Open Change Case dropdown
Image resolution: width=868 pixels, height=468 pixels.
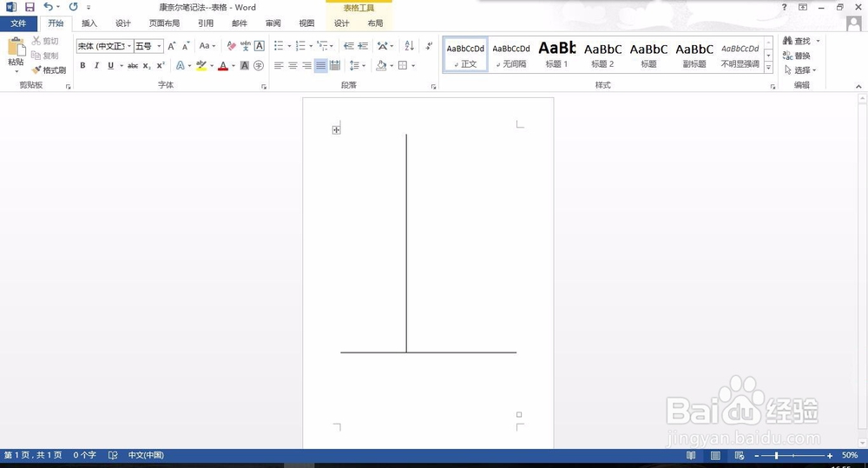pos(207,46)
